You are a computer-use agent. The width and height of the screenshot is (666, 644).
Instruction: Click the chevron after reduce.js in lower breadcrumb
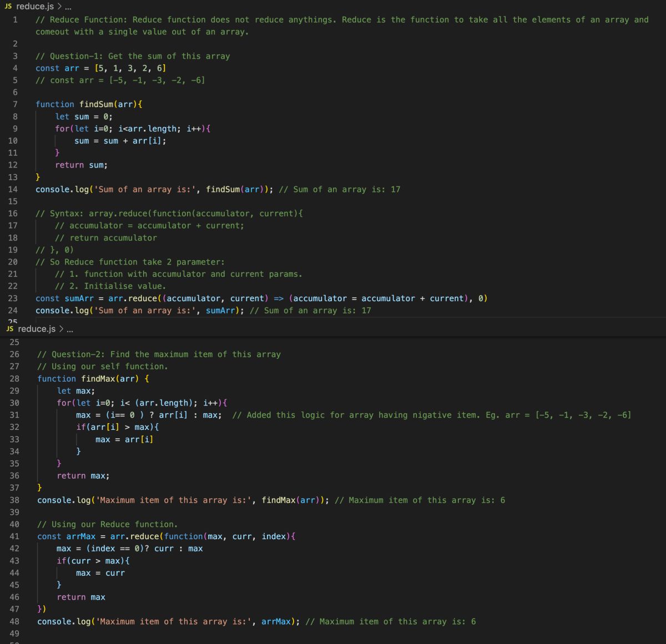coord(61,329)
